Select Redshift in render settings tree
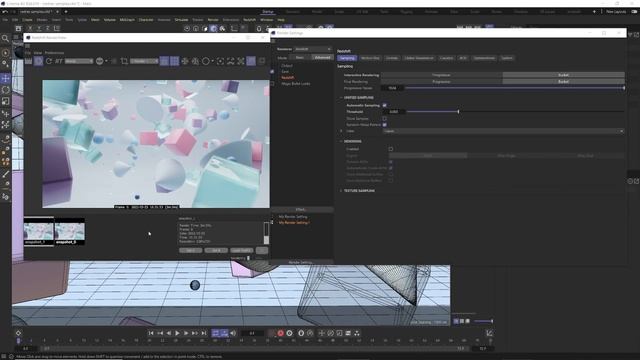The height and width of the screenshot is (360, 640). coord(287,78)
